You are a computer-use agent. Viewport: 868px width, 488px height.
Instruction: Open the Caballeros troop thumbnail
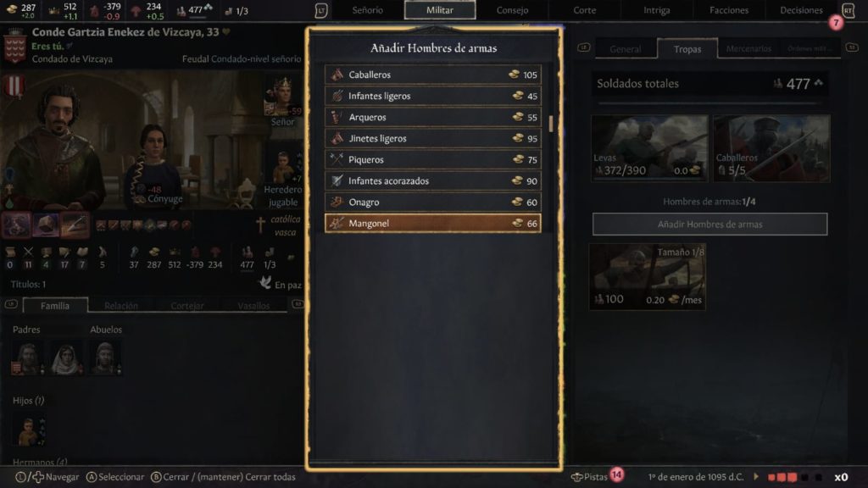pyautogui.click(x=771, y=147)
